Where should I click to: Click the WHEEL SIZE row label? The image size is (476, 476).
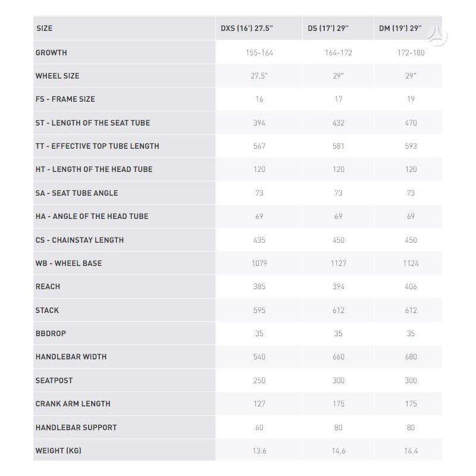pyautogui.click(x=57, y=76)
